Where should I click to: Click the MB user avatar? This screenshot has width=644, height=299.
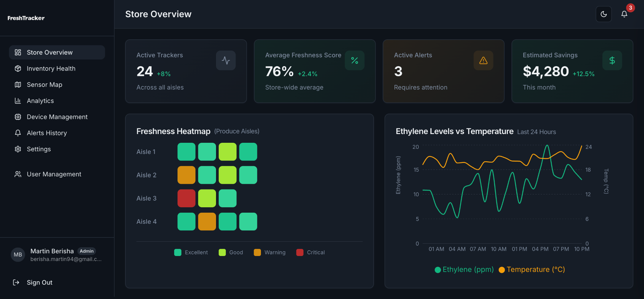tap(18, 255)
